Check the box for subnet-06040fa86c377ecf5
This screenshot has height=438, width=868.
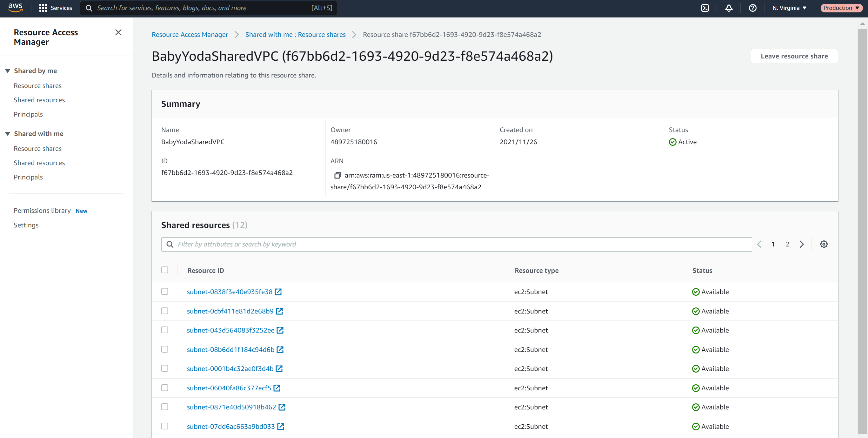164,387
